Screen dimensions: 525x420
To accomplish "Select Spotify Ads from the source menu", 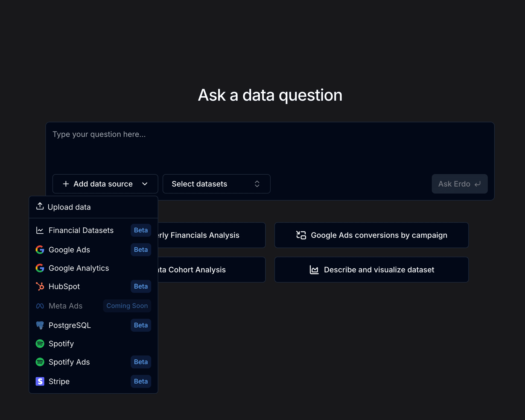I will point(69,362).
